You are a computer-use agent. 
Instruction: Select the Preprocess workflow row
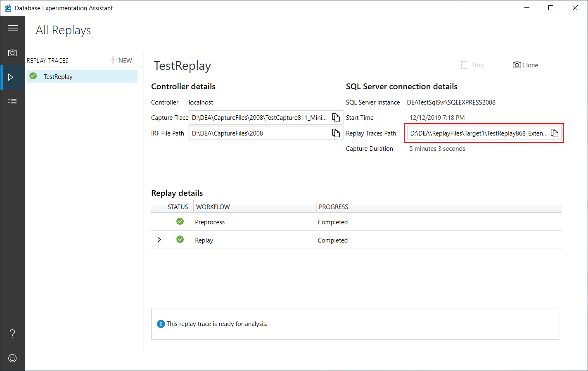[x=356, y=222]
